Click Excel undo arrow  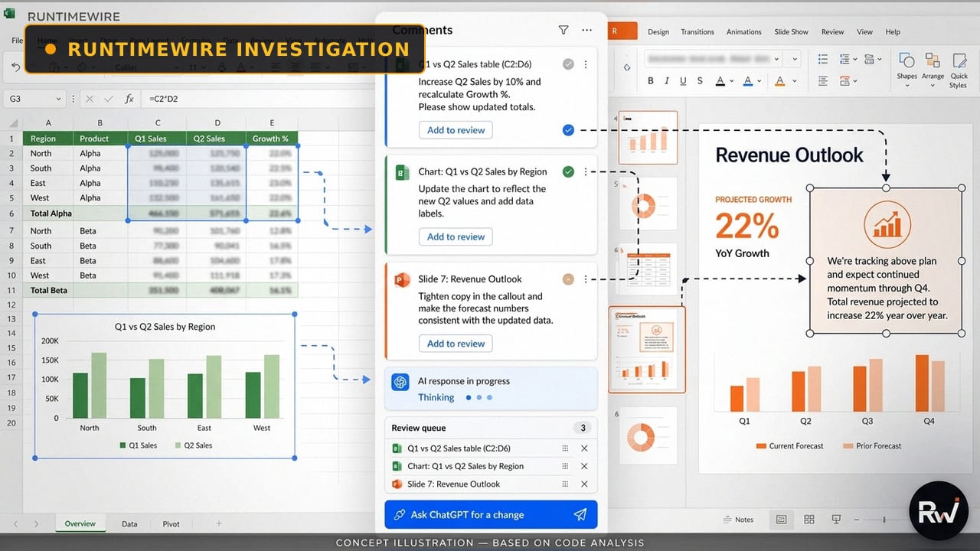click(16, 67)
